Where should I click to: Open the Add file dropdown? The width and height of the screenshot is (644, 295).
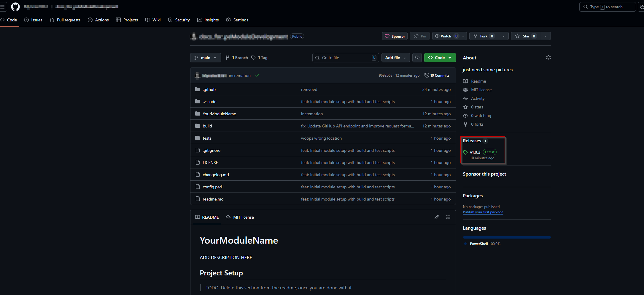[395, 58]
